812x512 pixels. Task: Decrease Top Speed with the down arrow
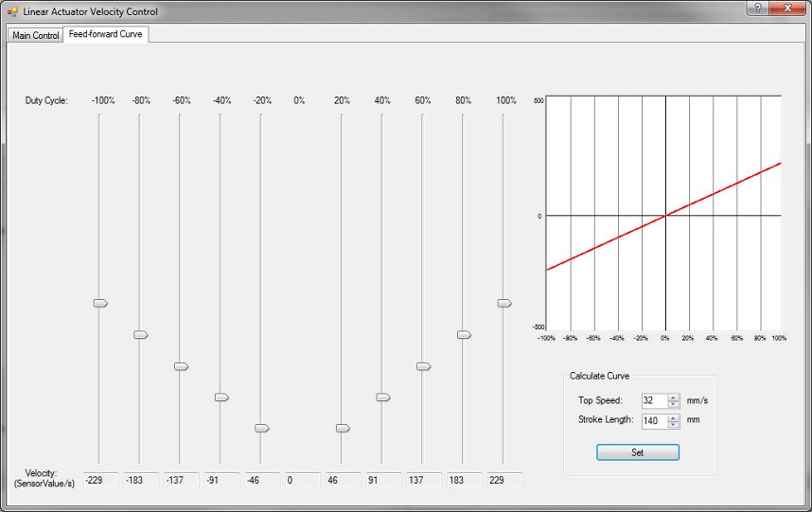(673, 404)
